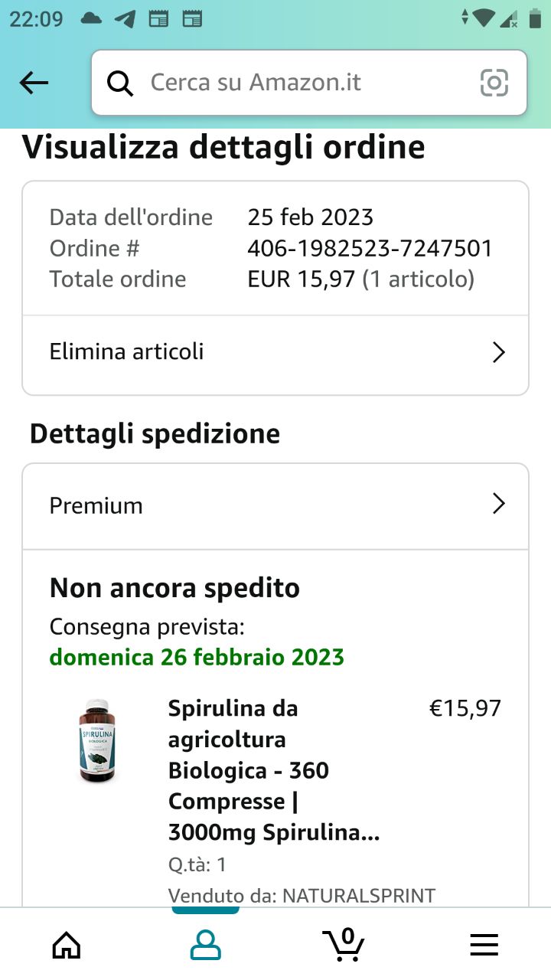
Task: Tap the NATURALSPRINT seller name
Action: [x=359, y=895]
